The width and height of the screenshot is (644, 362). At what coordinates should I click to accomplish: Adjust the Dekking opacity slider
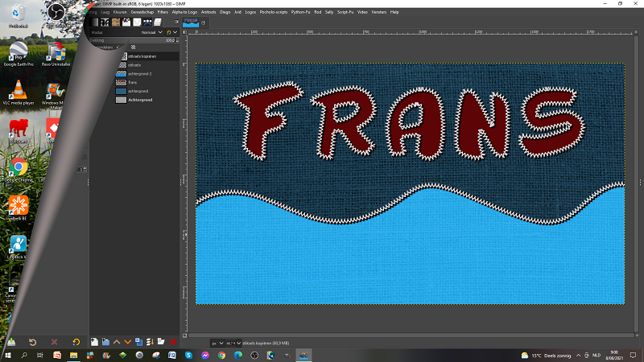click(137, 39)
